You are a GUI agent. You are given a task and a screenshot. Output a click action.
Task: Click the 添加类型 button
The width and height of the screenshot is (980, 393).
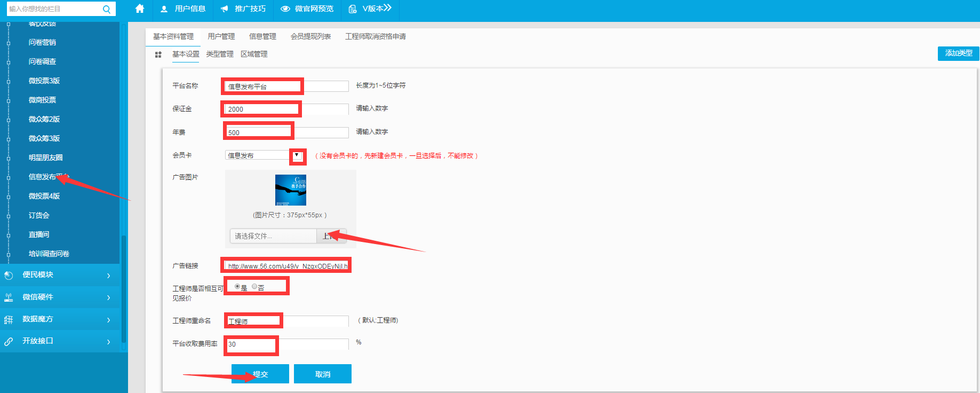pyautogui.click(x=958, y=53)
